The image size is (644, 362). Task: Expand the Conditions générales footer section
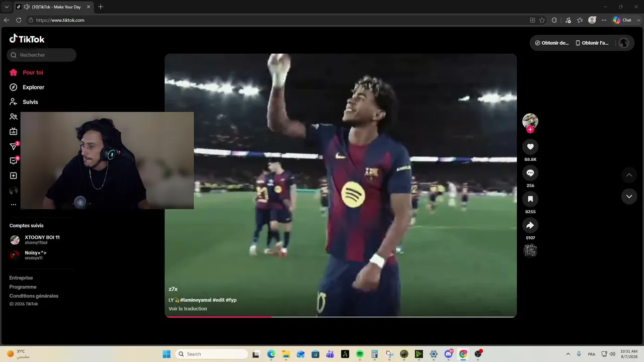(34, 296)
